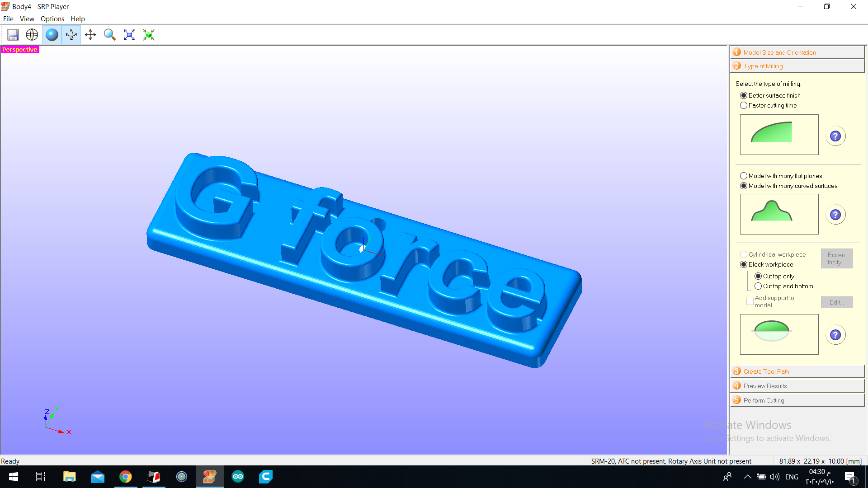Open Chrome from the taskbar
This screenshot has width=868, height=488.
click(x=126, y=477)
